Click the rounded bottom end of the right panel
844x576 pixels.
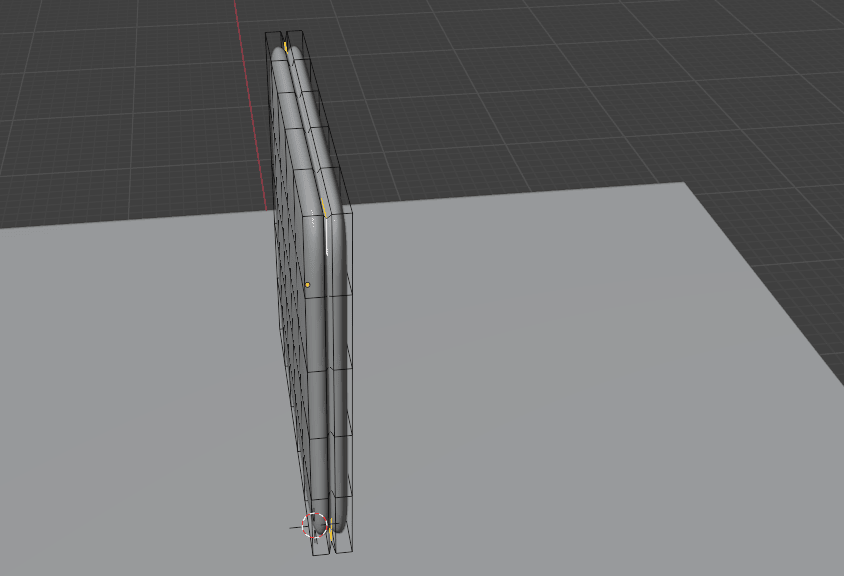click(338, 524)
